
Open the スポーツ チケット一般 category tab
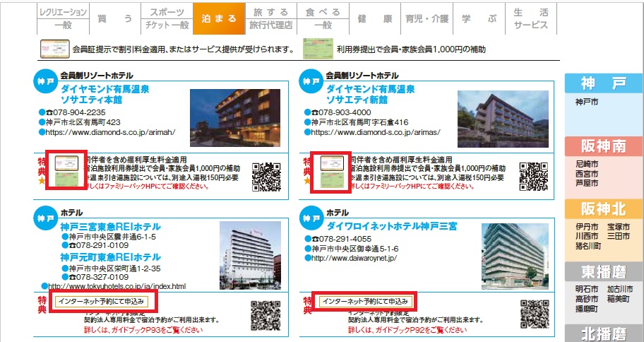(167, 18)
